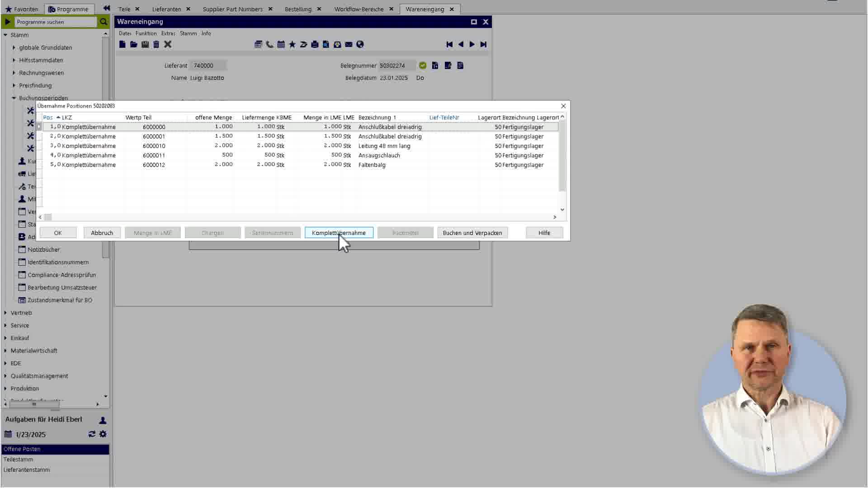
Task: Click the Programme suchen search field
Action: pos(56,22)
